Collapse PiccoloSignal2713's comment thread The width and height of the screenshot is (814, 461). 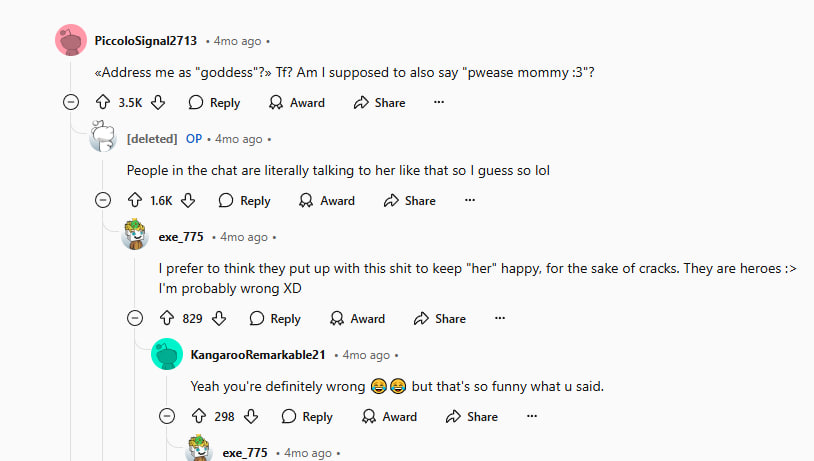point(71,102)
